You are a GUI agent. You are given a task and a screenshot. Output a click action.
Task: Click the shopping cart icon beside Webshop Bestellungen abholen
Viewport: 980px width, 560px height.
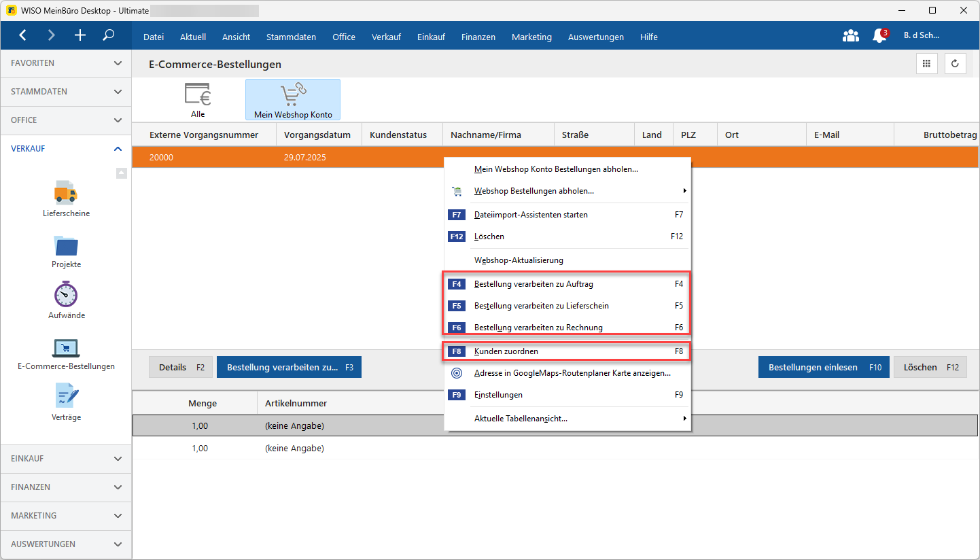[x=457, y=192]
